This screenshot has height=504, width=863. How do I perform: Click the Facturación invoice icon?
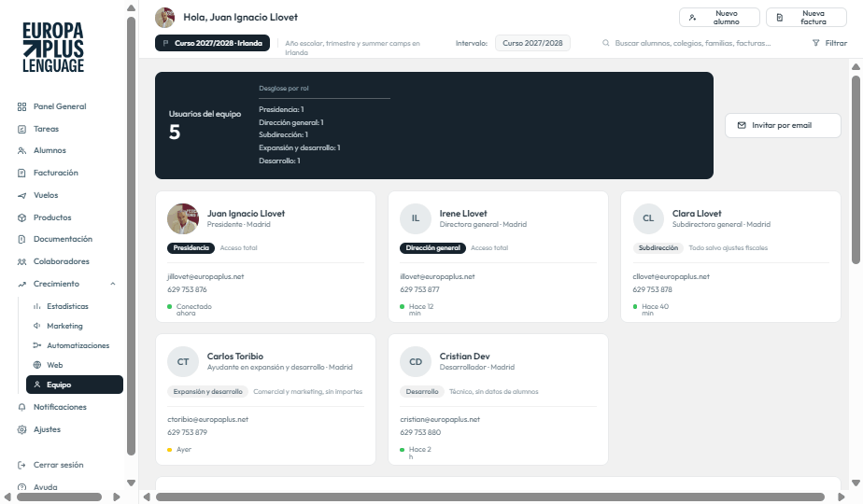[x=22, y=173]
